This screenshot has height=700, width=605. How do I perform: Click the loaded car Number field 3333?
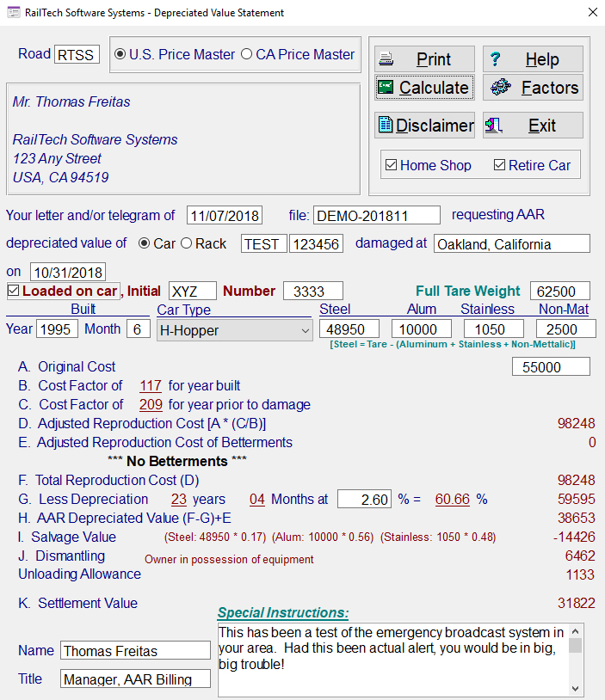point(313,291)
